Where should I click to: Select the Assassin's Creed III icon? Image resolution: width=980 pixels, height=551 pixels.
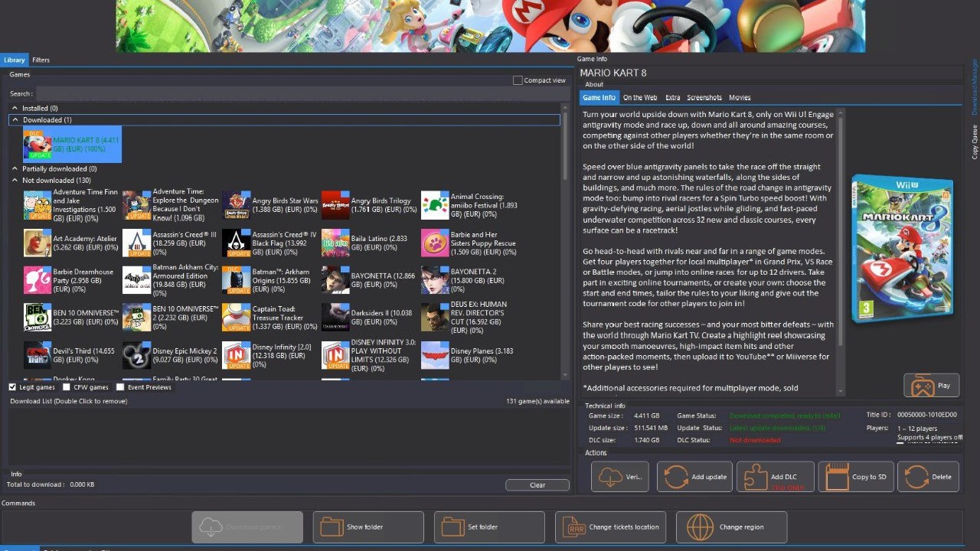click(137, 243)
